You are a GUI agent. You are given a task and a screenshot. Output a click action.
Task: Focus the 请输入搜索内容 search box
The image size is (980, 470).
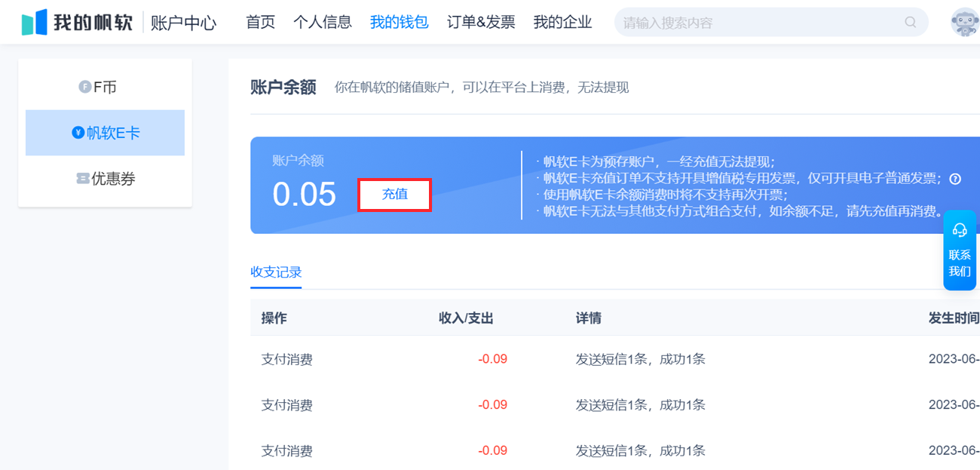click(771, 22)
